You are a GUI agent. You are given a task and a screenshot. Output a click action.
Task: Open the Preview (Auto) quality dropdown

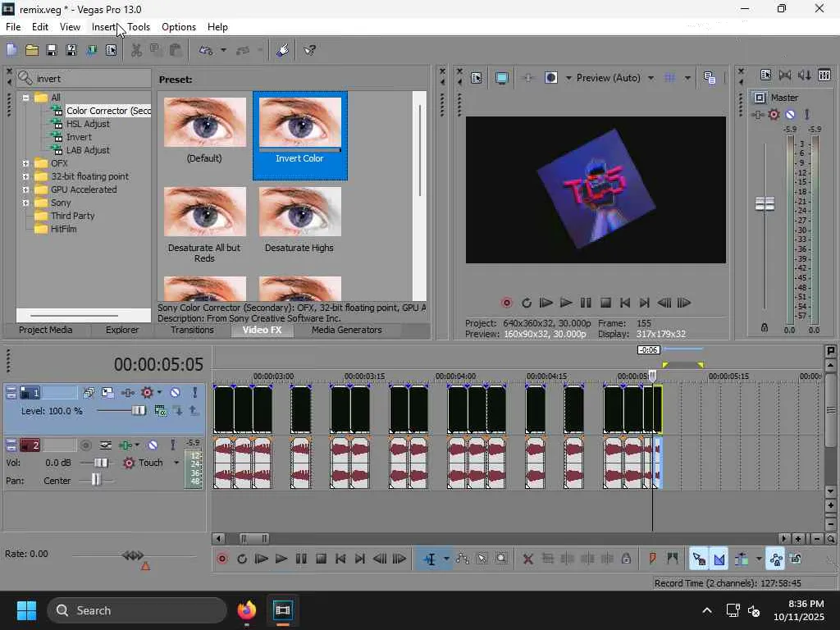click(x=651, y=78)
